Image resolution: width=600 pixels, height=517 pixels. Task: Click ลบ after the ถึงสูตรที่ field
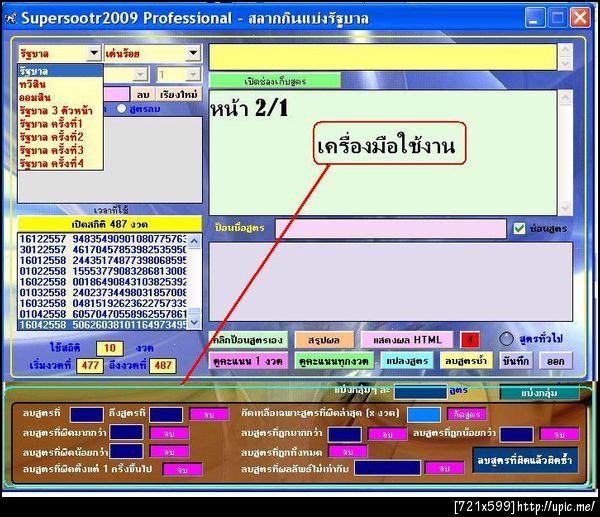tap(209, 414)
